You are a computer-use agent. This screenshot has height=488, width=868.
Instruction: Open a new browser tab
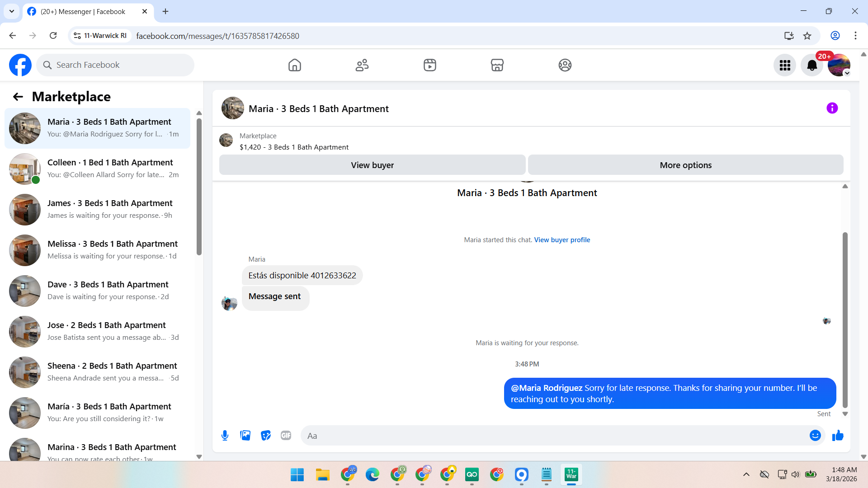pyautogui.click(x=165, y=12)
